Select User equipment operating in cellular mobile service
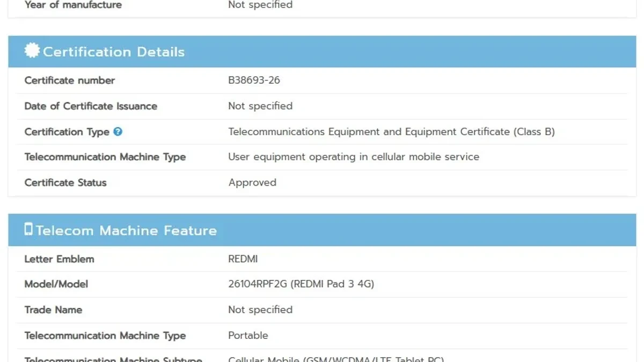The image size is (644, 362). click(354, 157)
